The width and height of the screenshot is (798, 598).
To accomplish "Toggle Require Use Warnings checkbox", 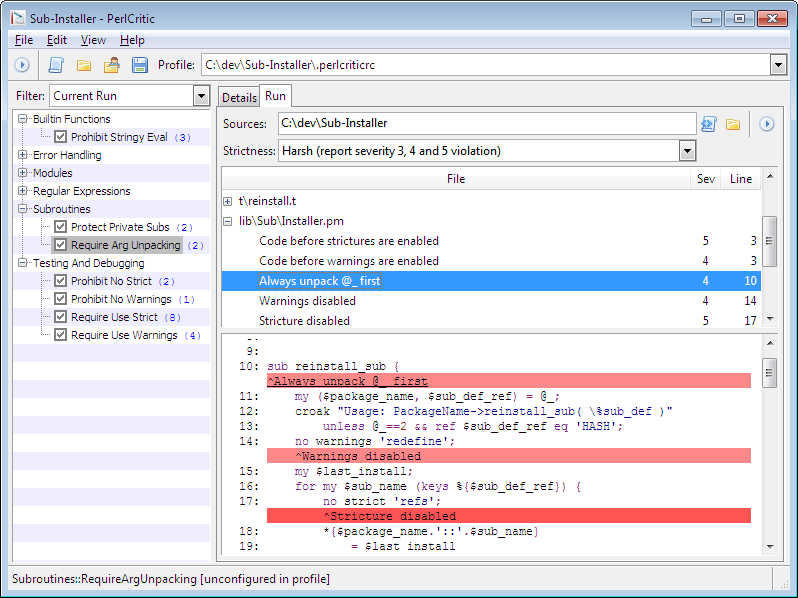I will tap(61, 335).
